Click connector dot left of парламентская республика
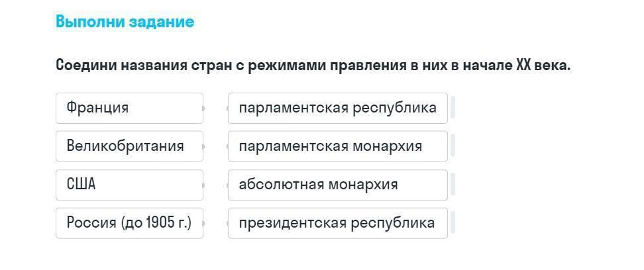This screenshot has height=270, width=644. point(227,108)
